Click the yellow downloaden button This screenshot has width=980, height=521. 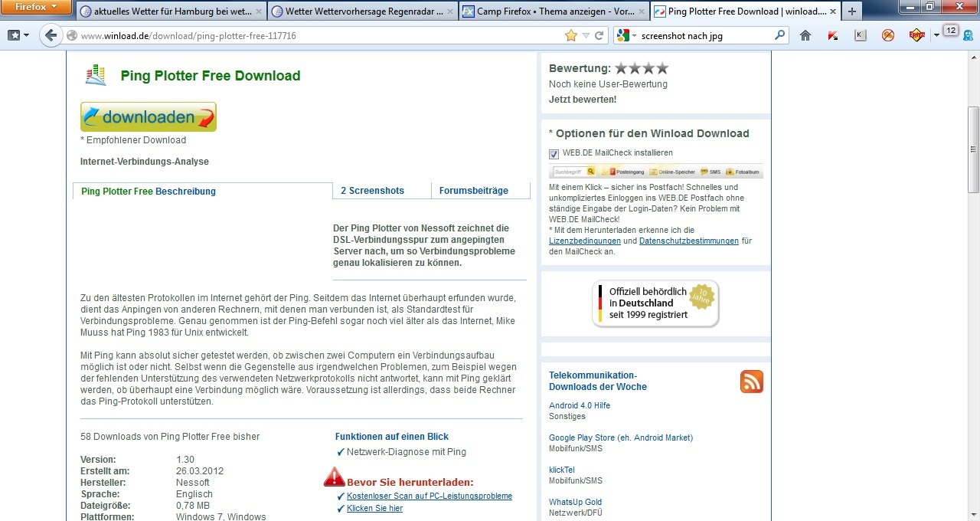click(149, 117)
